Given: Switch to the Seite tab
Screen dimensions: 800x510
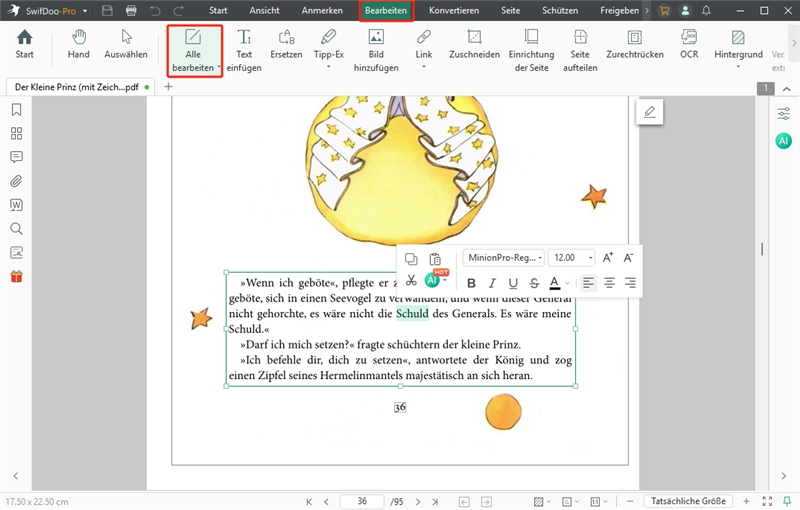Looking at the screenshot, I should 510,10.
